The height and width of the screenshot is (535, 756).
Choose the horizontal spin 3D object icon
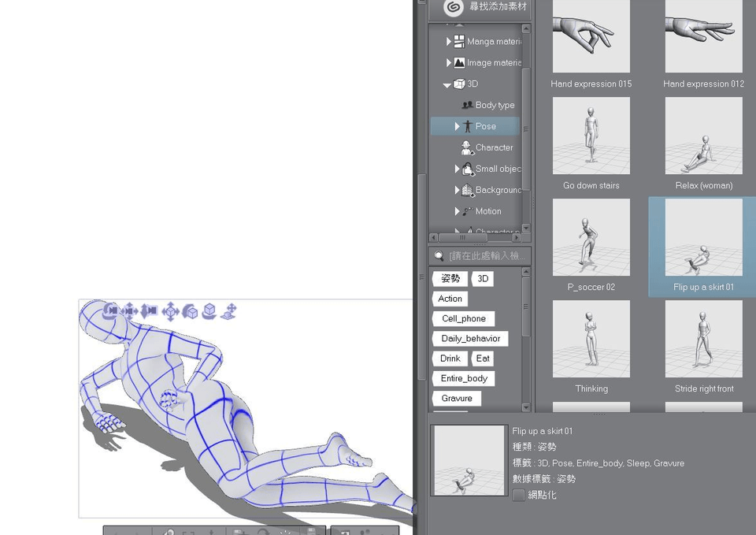(x=209, y=311)
